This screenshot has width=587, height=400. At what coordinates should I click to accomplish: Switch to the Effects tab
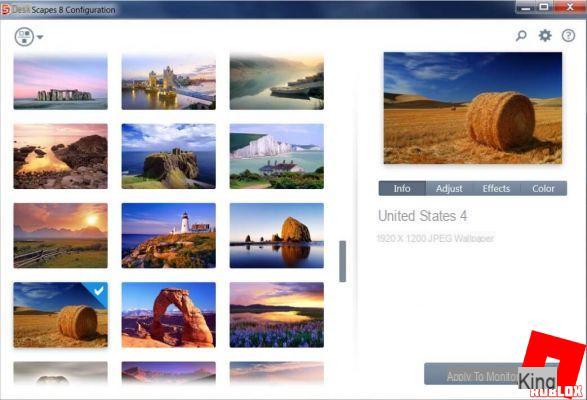(x=496, y=188)
